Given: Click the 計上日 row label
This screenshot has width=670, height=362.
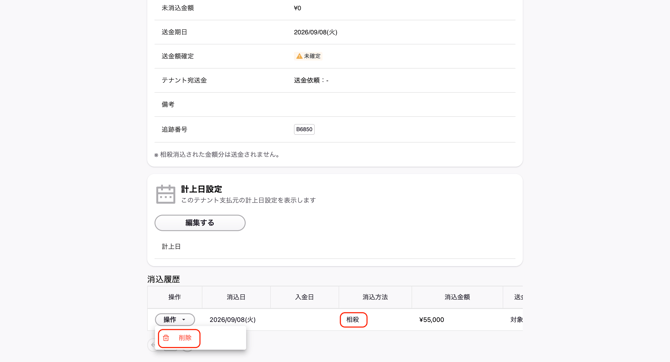Looking at the screenshot, I should (171, 247).
